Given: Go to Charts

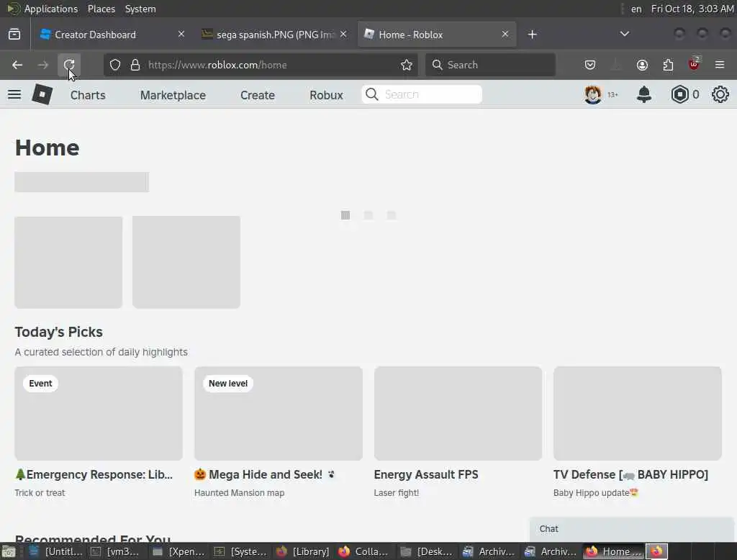Looking at the screenshot, I should coord(88,95).
